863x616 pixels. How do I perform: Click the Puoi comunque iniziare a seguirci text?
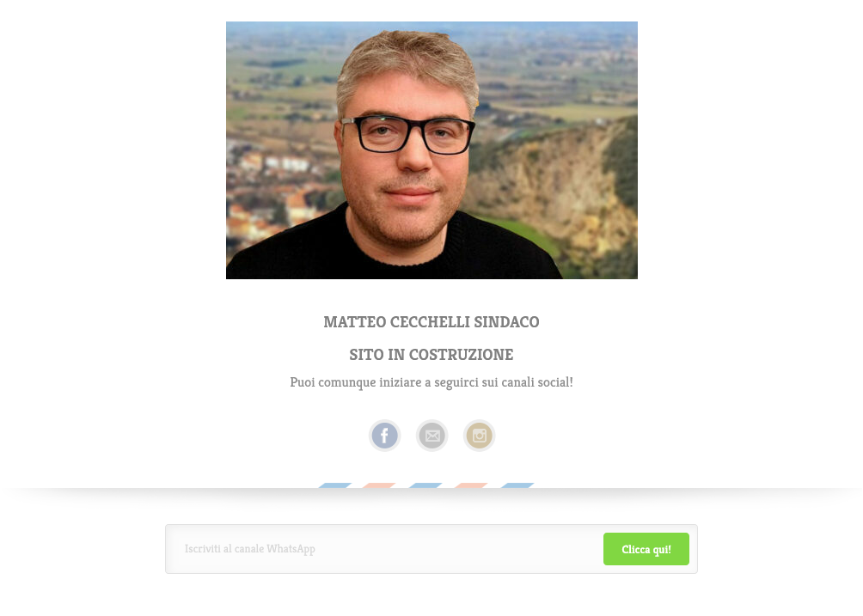point(431,382)
